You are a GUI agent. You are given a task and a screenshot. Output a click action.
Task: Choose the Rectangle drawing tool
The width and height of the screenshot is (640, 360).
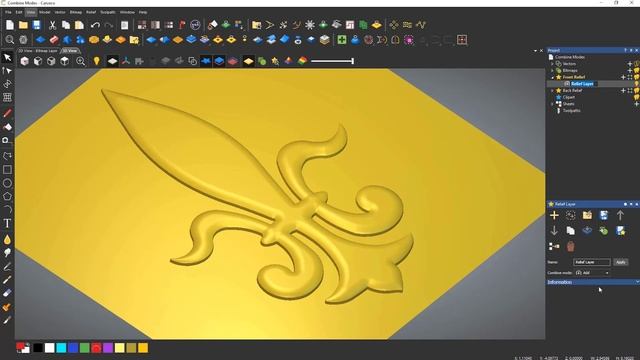click(7, 169)
